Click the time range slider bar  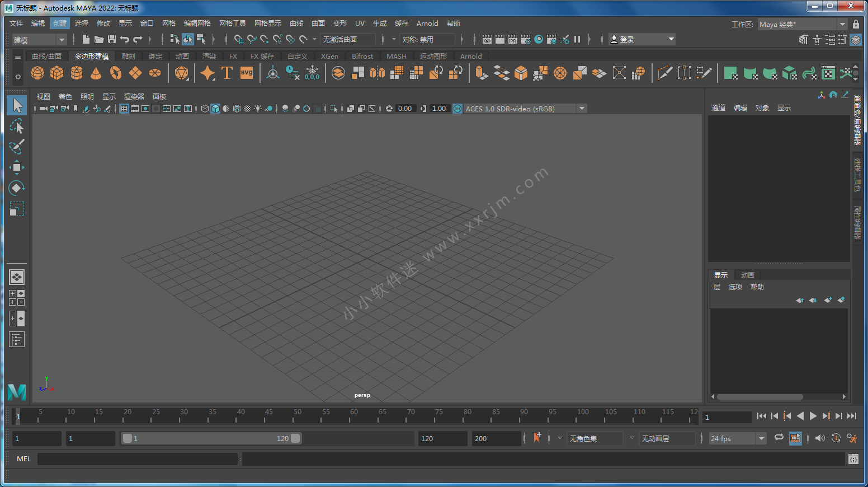click(x=211, y=438)
